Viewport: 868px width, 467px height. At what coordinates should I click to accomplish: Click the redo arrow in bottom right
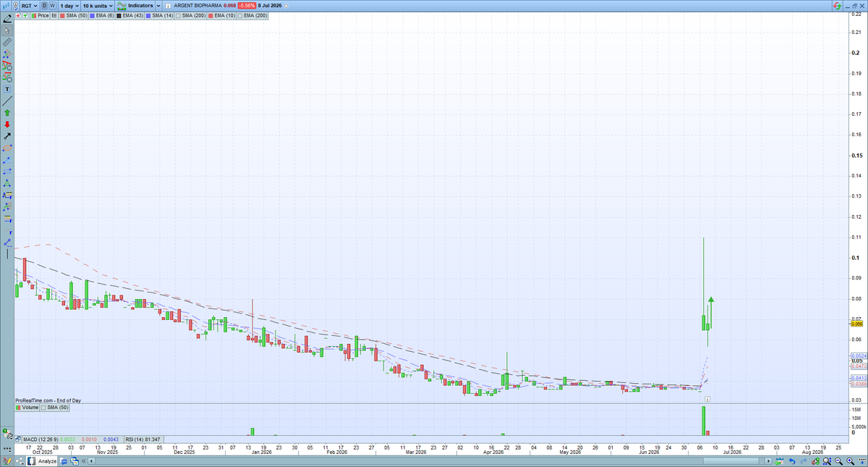click(x=804, y=460)
